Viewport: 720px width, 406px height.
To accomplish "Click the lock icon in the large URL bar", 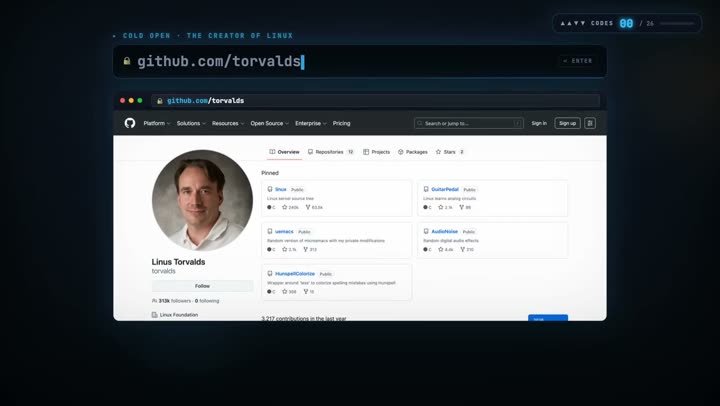I will (x=127, y=61).
